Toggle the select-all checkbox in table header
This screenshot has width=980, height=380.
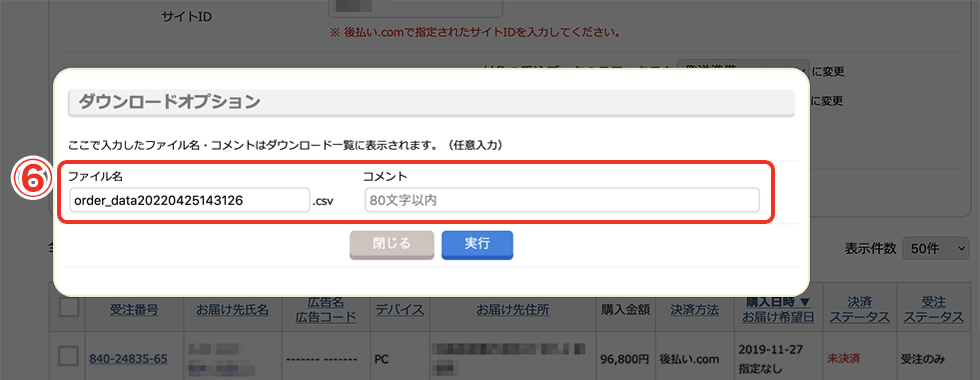pos(68,307)
